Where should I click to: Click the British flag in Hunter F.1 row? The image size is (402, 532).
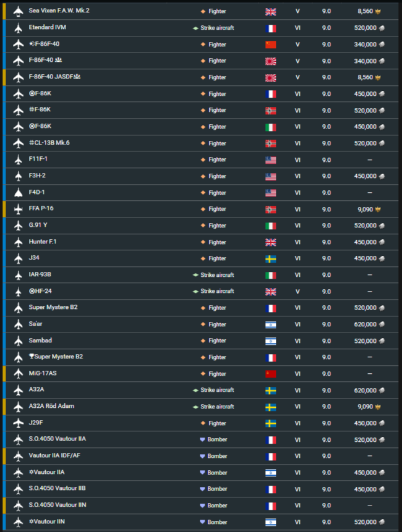click(x=271, y=242)
